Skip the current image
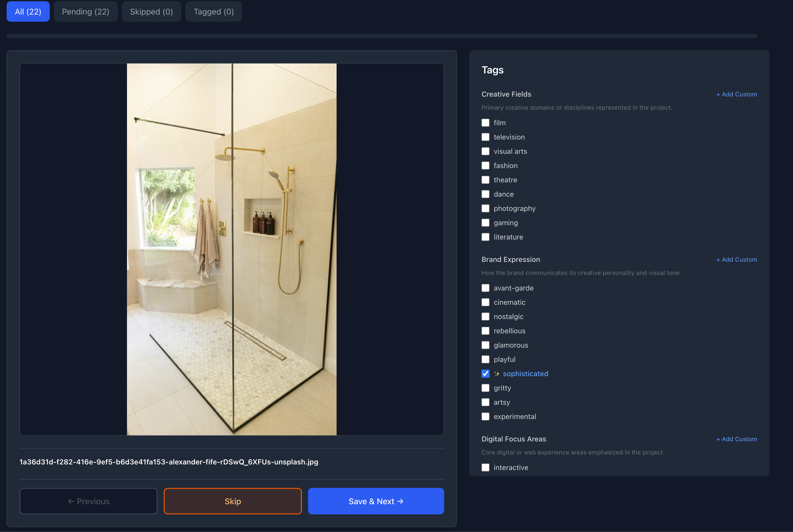 tap(232, 501)
